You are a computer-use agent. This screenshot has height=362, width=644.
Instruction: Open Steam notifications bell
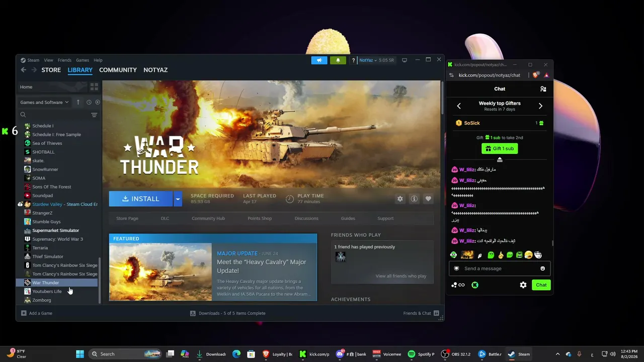point(338,60)
